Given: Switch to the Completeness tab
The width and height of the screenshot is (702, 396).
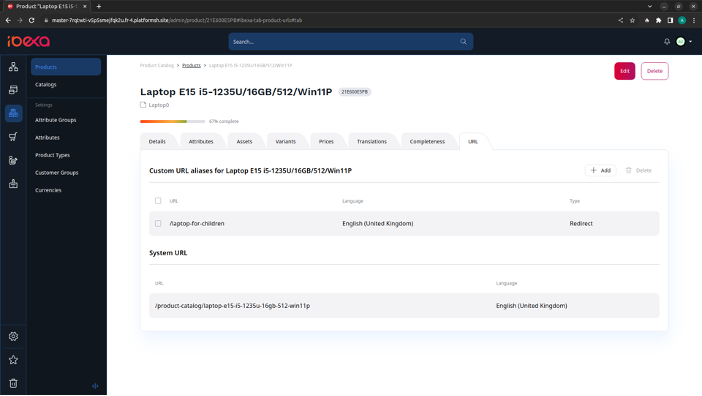Looking at the screenshot, I should click(x=428, y=141).
